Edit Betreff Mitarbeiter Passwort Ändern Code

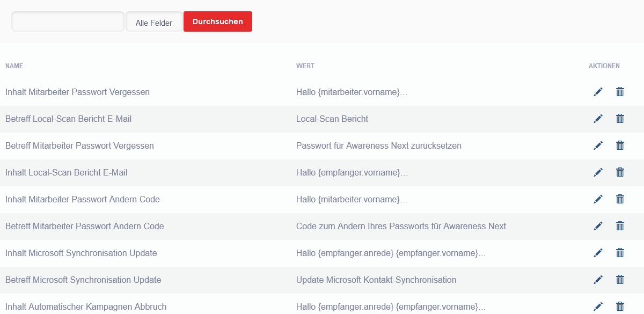[x=598, y=226]
